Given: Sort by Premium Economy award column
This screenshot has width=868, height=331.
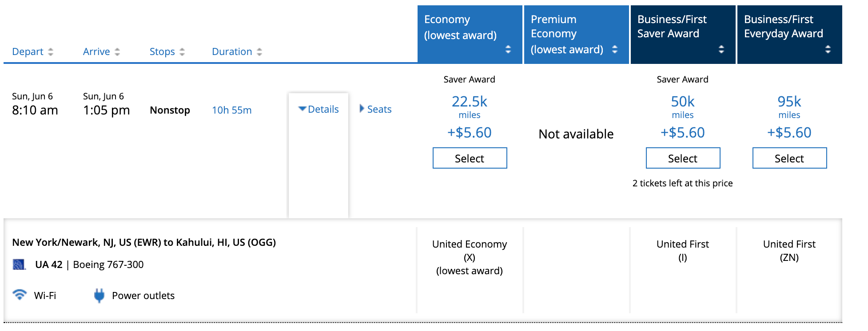Looking at the screenshot, I should point(615,49).
